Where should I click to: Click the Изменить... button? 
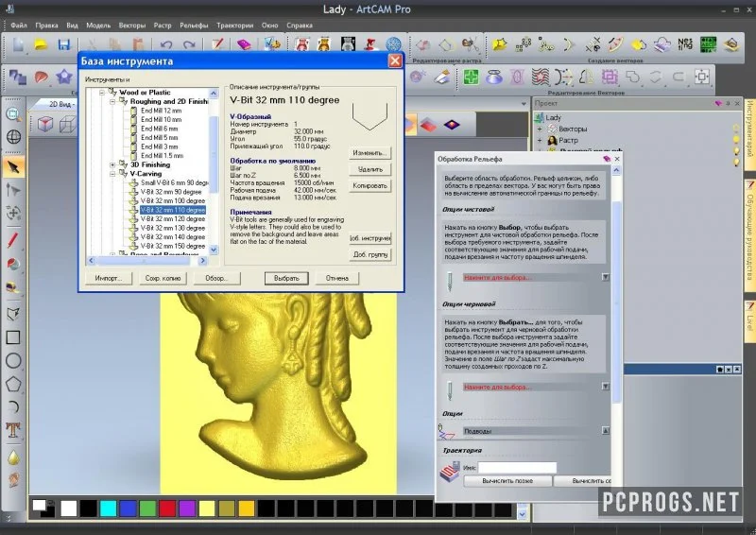tap(369, 153)
